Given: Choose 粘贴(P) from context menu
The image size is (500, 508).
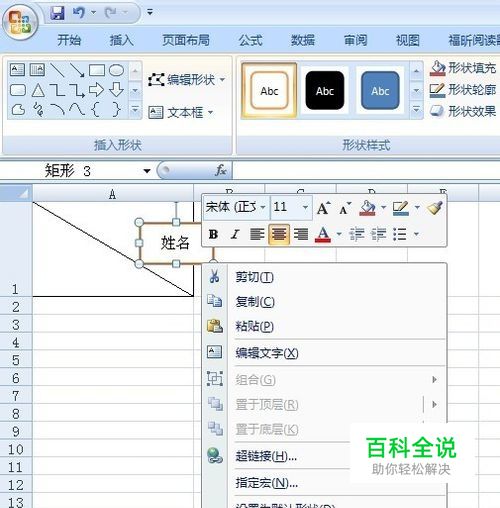Looking at the screenshot, I should pos(325,326).
